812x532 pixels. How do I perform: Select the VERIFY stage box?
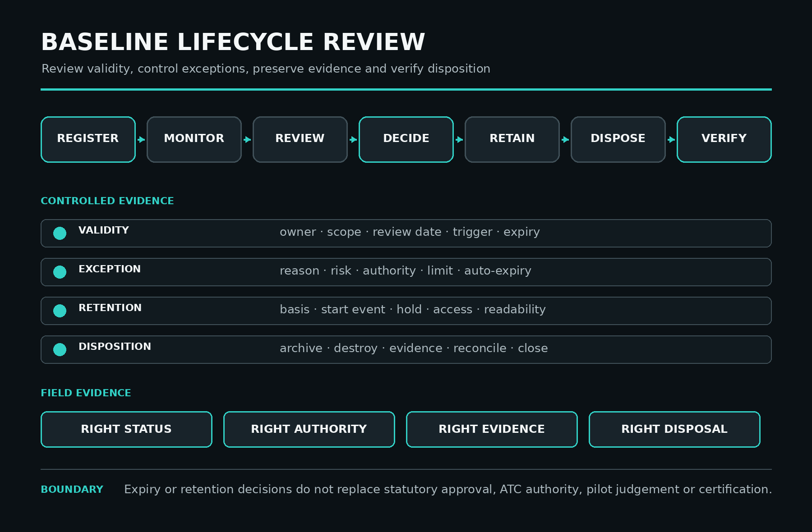(724, 139)
